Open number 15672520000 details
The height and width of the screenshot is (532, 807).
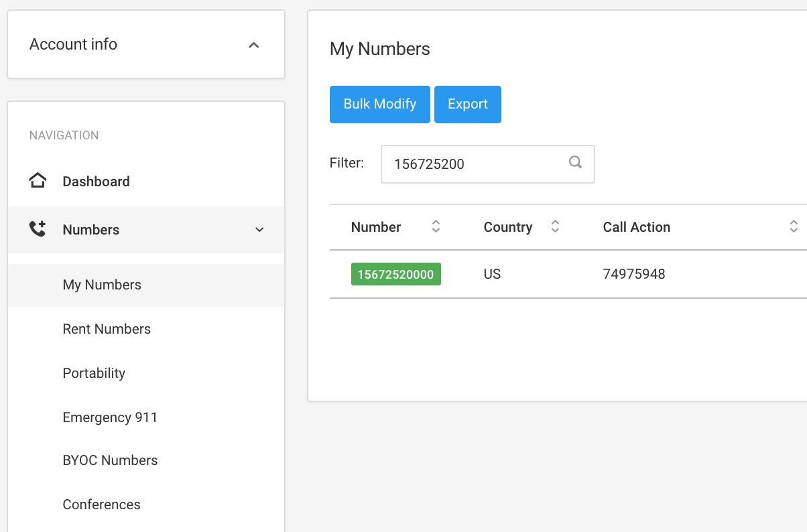[x=396, y=274]
